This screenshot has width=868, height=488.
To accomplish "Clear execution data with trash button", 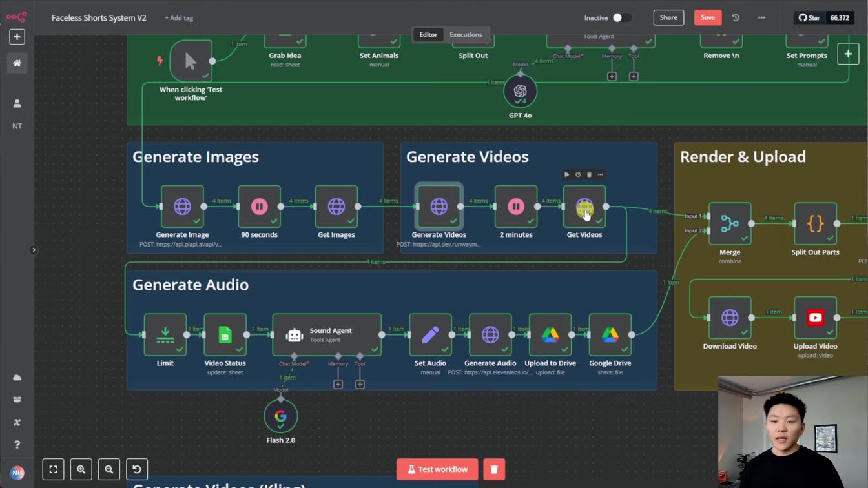I will [494, 469].
